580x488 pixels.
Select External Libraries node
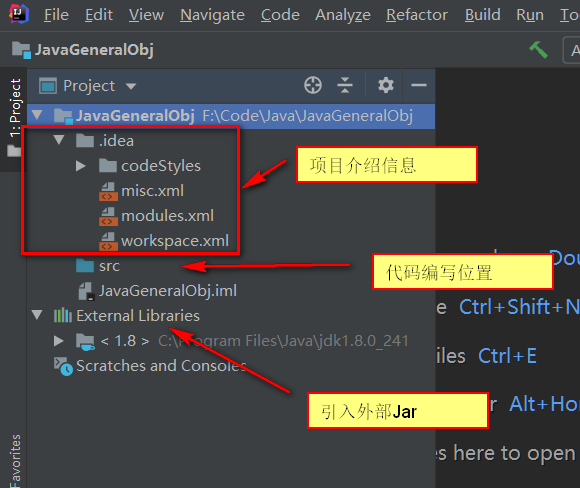tap(138, 316)
